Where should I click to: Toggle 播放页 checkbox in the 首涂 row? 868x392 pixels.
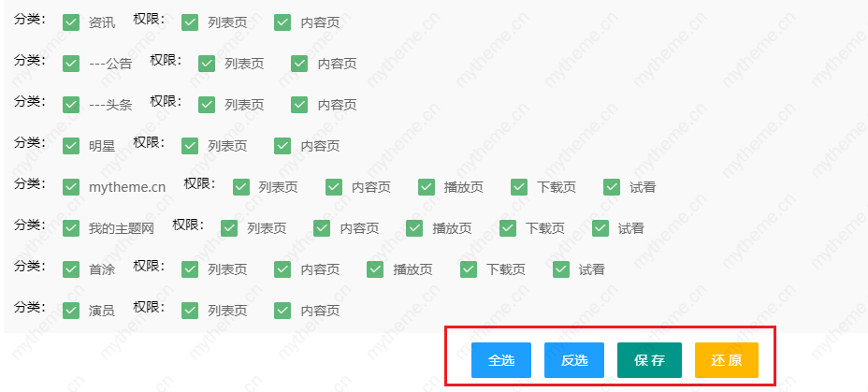pos(375,269)
